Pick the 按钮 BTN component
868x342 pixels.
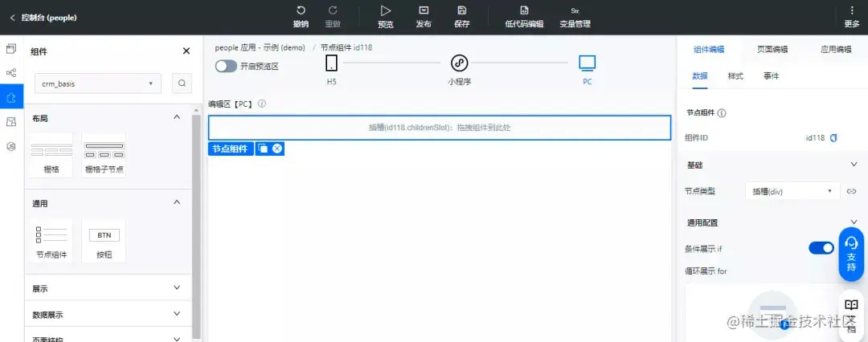pyautogui.click(x=104, y=241)
